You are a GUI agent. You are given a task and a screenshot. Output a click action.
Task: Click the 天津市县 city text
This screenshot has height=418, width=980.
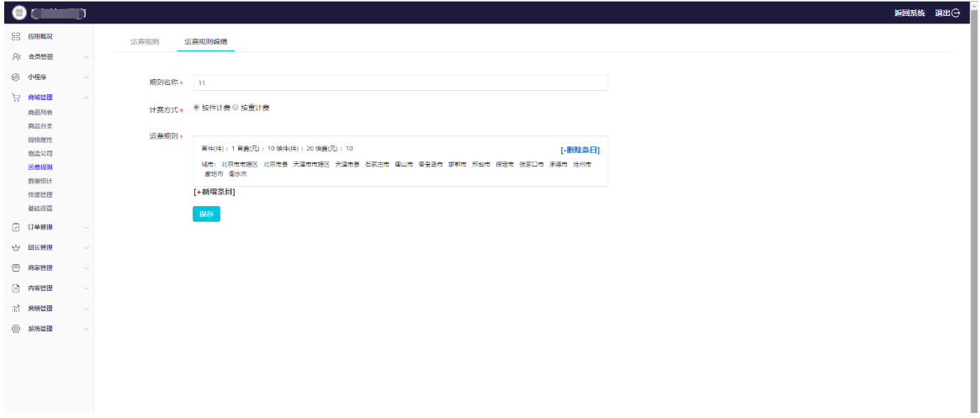[x=347, y=164]
